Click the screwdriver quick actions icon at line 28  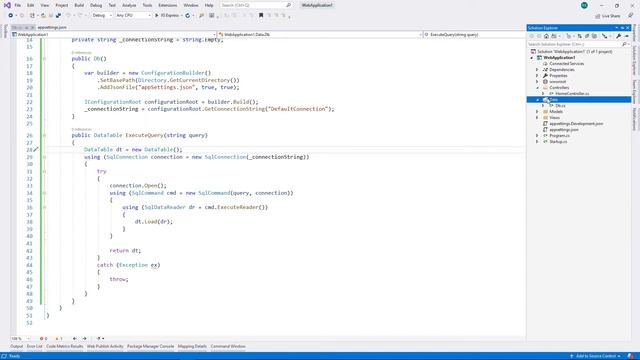[x=36, y=150]
